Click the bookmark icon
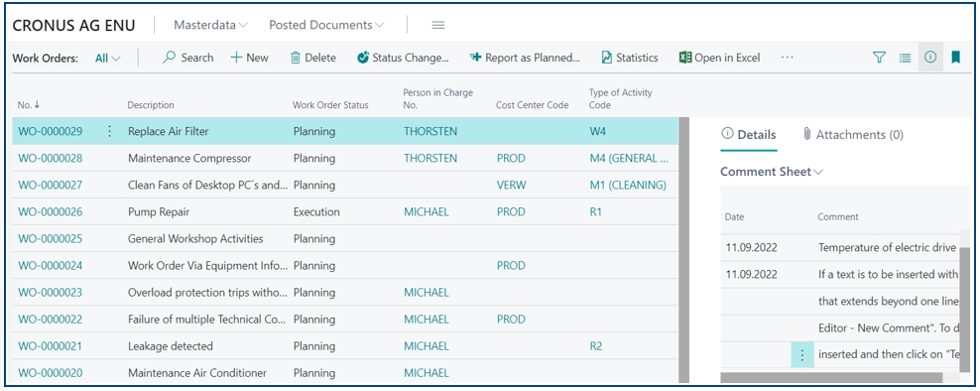The width and height of the screenshot is (980, 391). point(955,58)
